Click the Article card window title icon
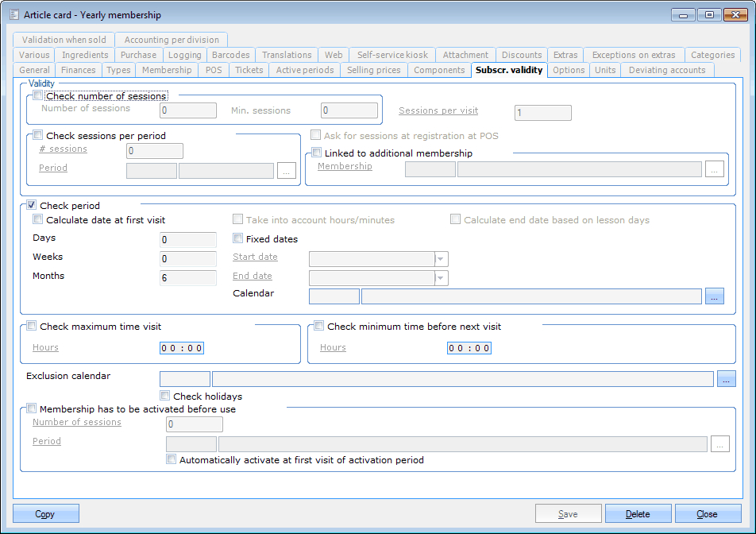The width and height of the screenshot is (756, 534). pyautogui.click(x=13, y=14)
